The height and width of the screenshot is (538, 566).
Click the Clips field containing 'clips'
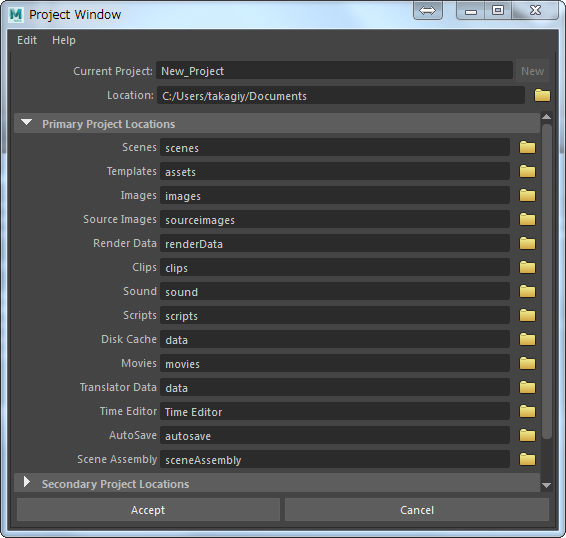[x=335, y=268]
